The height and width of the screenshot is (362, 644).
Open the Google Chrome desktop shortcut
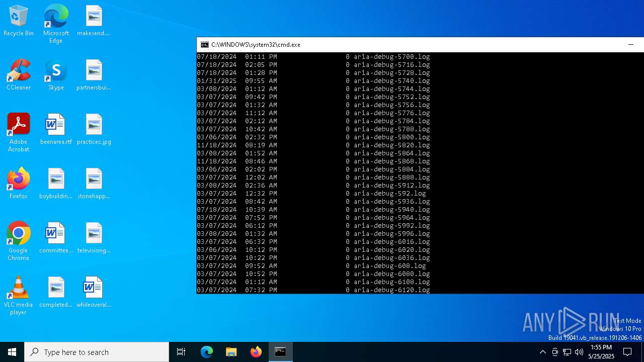(x=19, y=241)
